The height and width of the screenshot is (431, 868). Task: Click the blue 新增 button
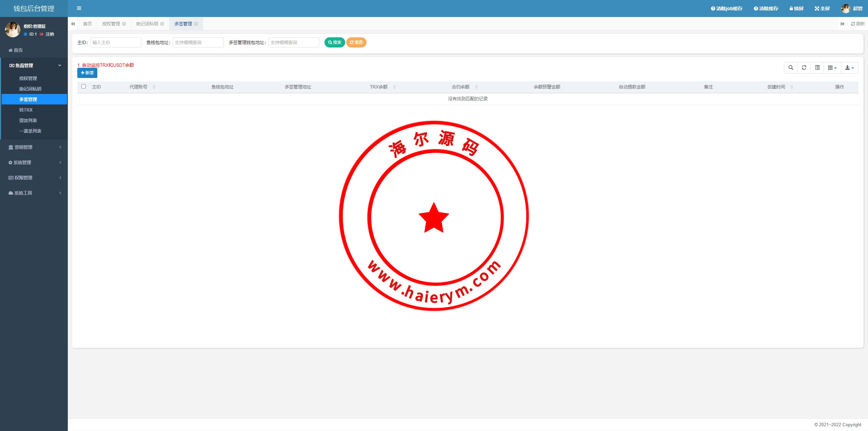(87, 73)
